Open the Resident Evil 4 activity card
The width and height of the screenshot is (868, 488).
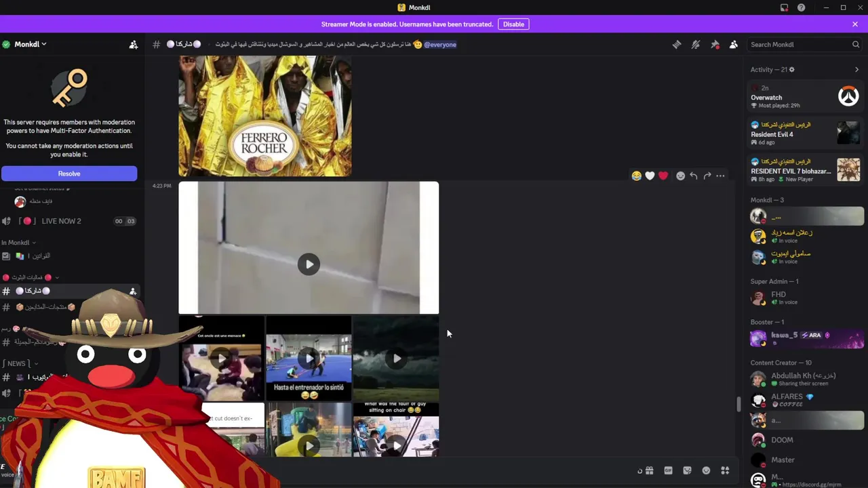point(805,134)
